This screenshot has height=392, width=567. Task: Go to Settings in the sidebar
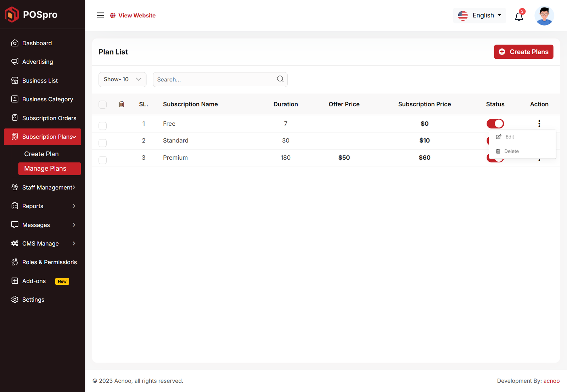pyautogui.click(x=33, y=300)
